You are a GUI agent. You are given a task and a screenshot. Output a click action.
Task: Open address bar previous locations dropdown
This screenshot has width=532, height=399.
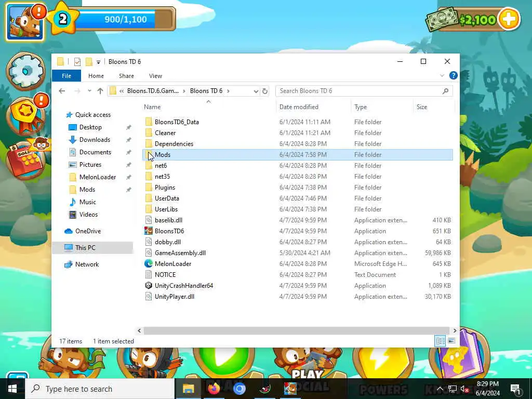click(256, 91)
